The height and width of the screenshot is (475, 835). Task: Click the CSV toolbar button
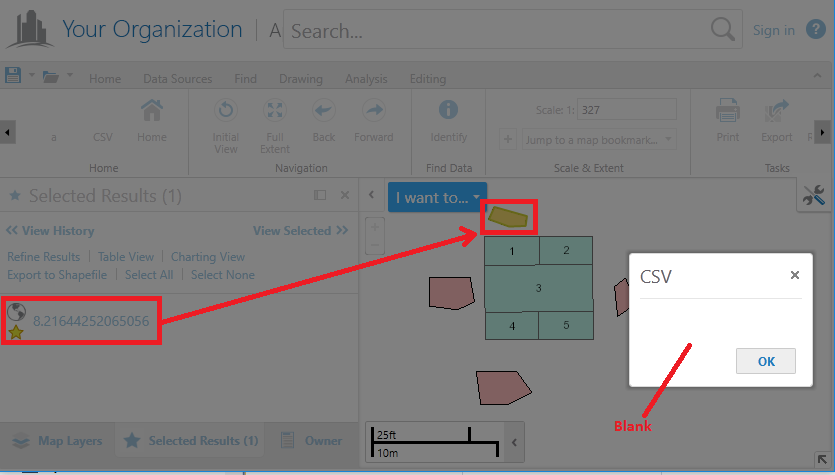coord(102,137)
